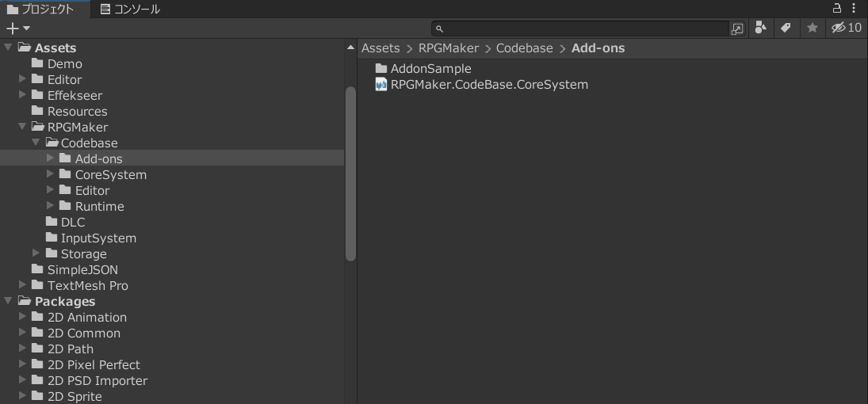868x404 pixels.
Task: Click the RPGMaker breadcrumb in path
Action: click(x=449, y=48)
